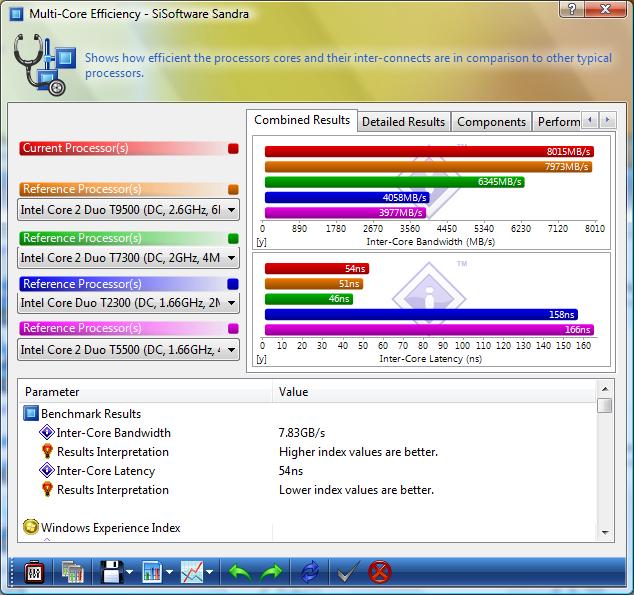Viewport: 634px width, 596px height.
Task: Click the results list scroll up arrow
Action: tap(605, 389)
